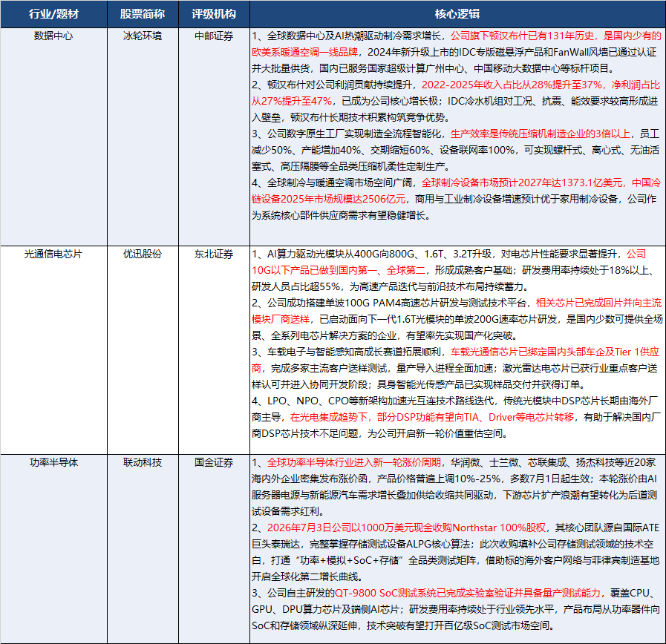Select the 东北证券 rating agency cell
666x644 pixels.
214,349
